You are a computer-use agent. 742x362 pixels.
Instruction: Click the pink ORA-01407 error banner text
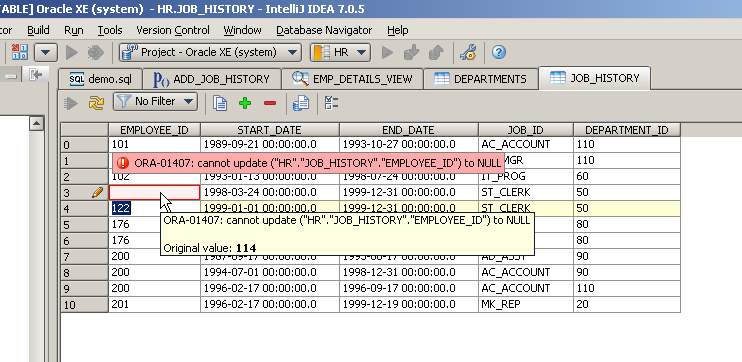pos(318,163)
